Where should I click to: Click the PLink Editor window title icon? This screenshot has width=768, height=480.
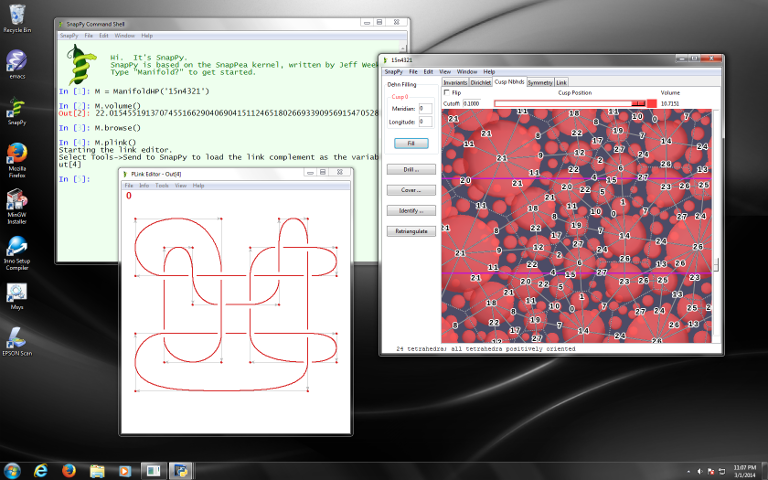(x=125, y=174)
